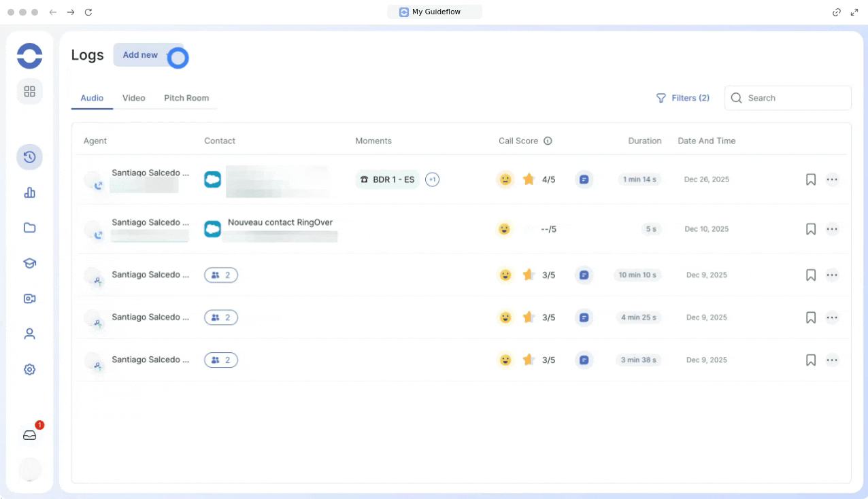
Task: Switch to the Video tab
Action: point(133,98)
